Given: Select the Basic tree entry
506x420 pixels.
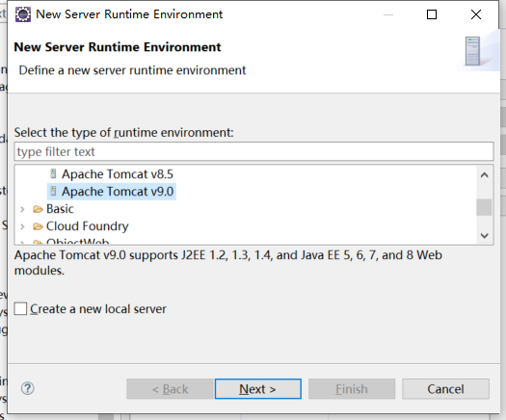Looking at the screenshot, I should pyautogui.click(x=60, y=209).
